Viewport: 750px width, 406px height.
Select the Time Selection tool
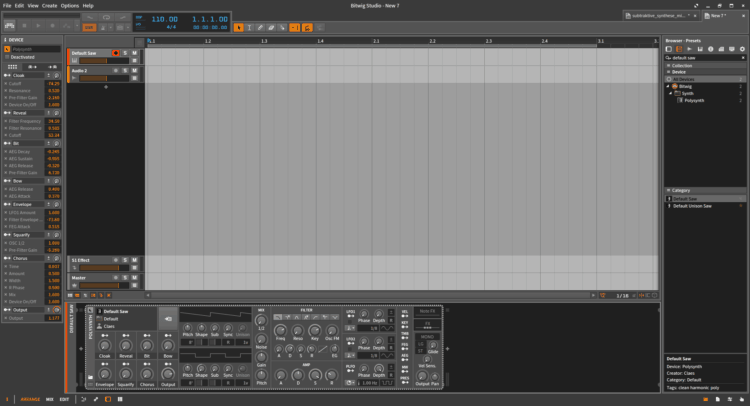(249, 28)
